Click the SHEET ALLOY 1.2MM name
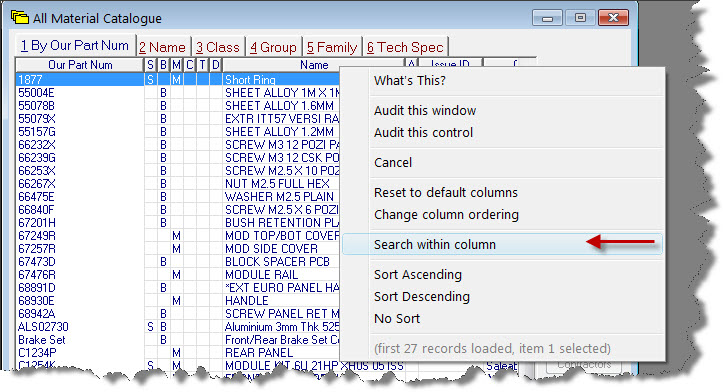 click(x=279, y=131)
